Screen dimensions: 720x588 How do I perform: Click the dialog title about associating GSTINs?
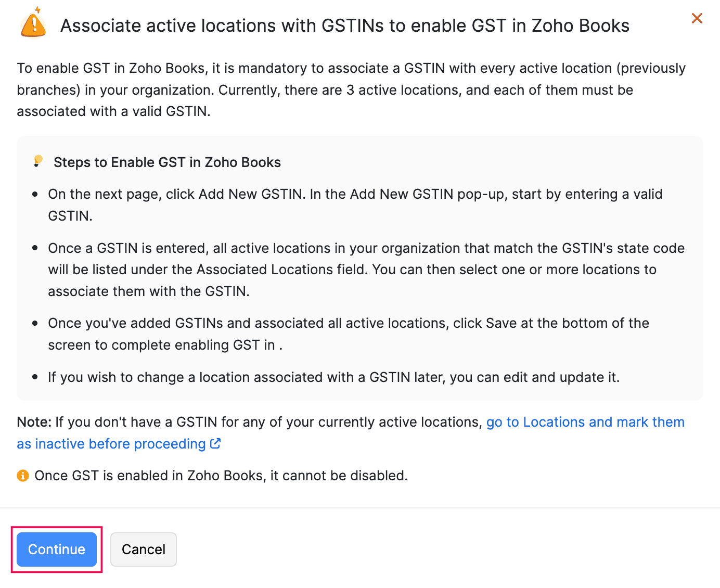344,25
